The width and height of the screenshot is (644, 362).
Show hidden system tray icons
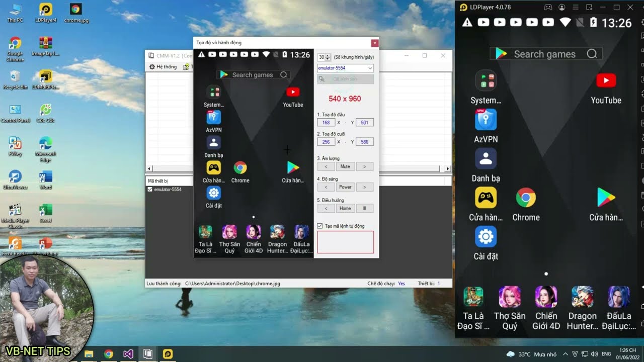click(x=565, y=354)
